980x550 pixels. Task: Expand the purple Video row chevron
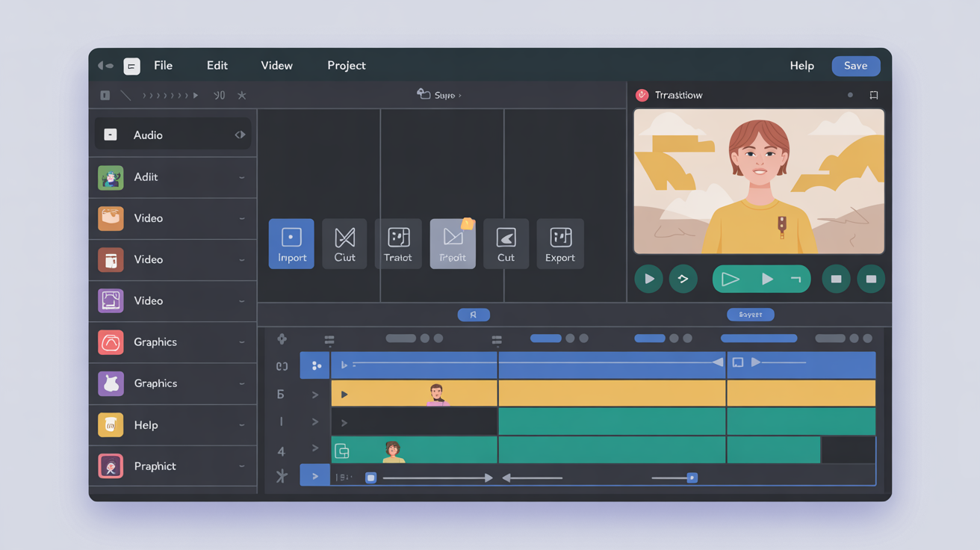[x=242, y=301]
